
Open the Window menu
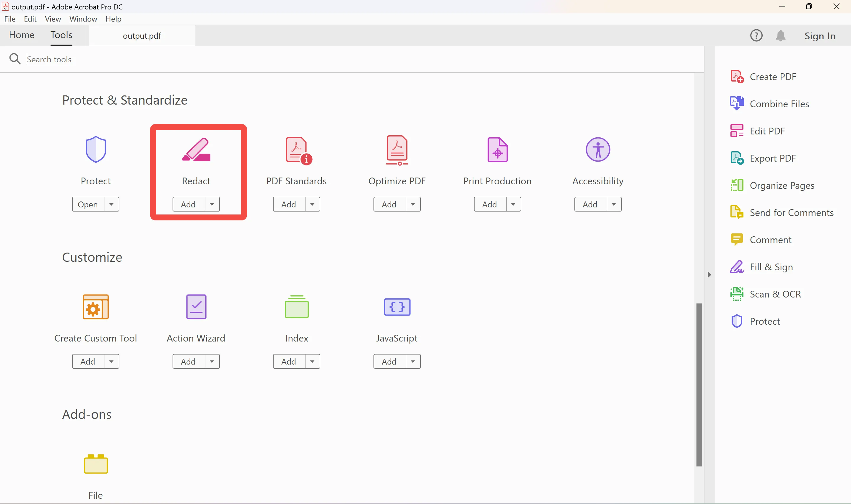click(x=83, y=19)
